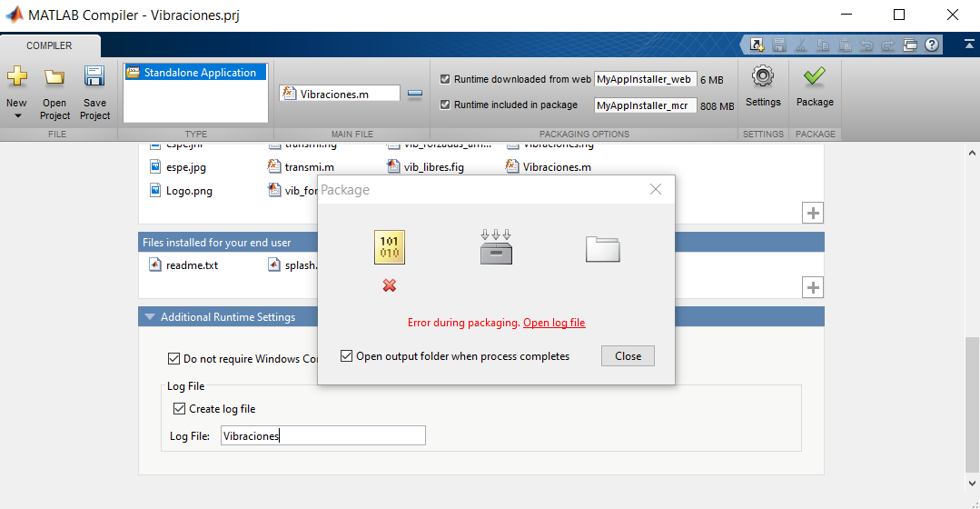Screen dimensions: 980x509
Task: Click the vertical scrollbar thumb
Action: 972,404
